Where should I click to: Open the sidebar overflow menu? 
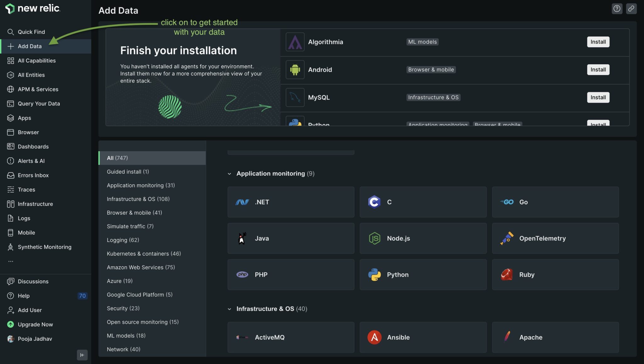point(11,261)
